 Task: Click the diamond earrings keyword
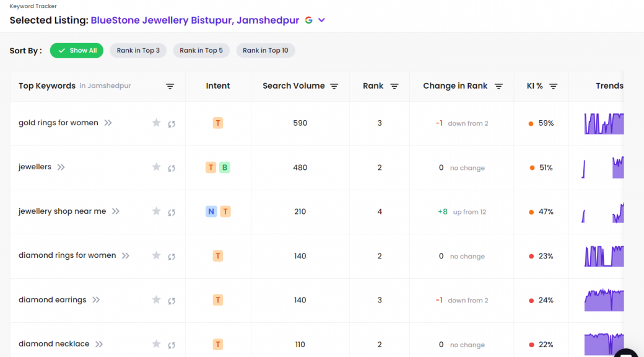click(53, 299)
